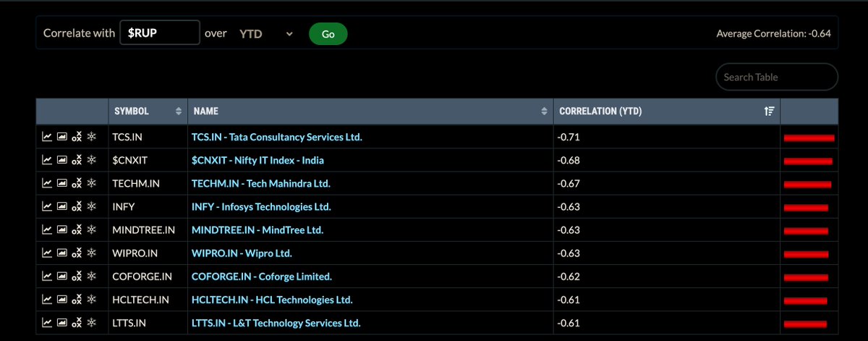
Task: Open the gallery view icon for MINDTREE.IN
Action: pyautogui.click(x=61, y=230)
